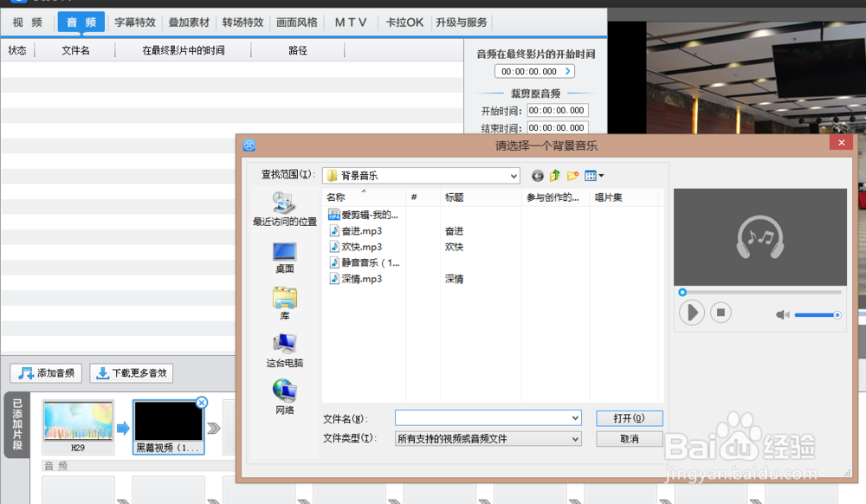Close the 请选择一个背景音乐 dialog
Viewport: 866px width, 504px height.
click(x=841, y=143)
